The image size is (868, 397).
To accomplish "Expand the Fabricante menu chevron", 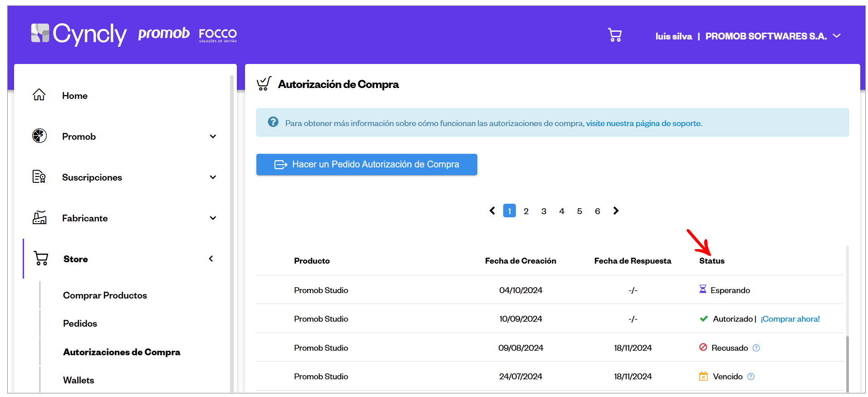I will pyautogui.click(x=213, y=218).
